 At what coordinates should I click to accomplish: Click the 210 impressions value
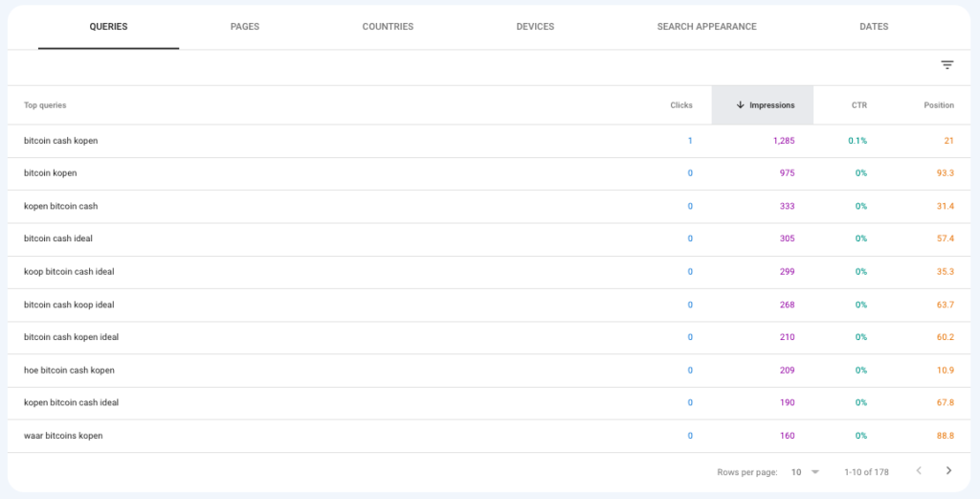click(787, 337)
